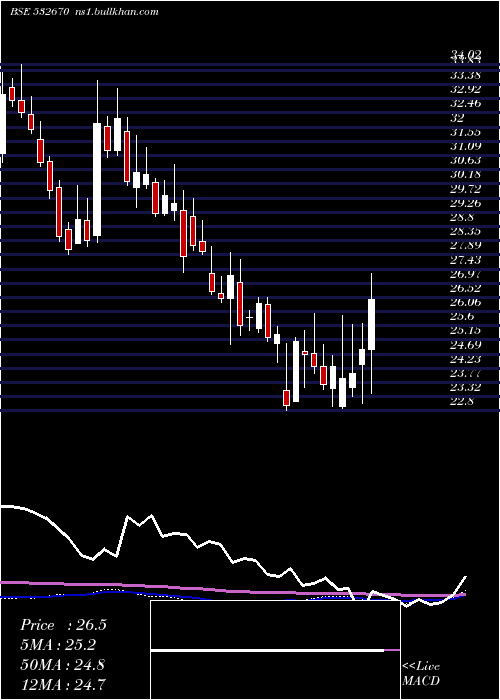
Task: Select the 26.06 price axis label
Action: click(x=466, y=302)
